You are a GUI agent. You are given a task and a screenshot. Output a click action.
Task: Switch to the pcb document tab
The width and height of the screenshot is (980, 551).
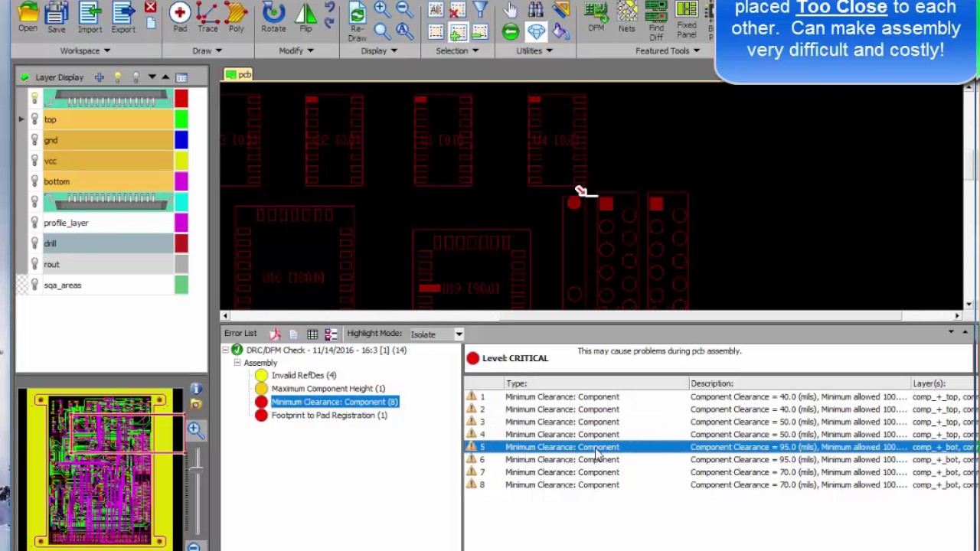[x=238, y=74]
